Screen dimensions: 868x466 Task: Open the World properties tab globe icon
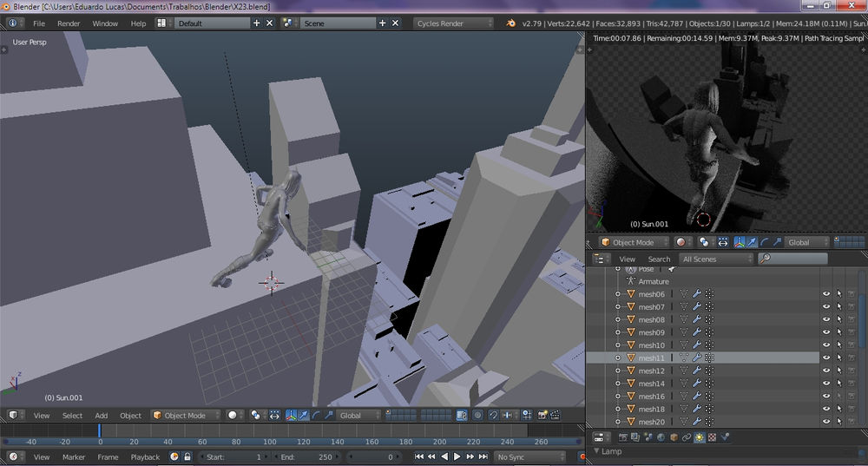coord(661,436)
